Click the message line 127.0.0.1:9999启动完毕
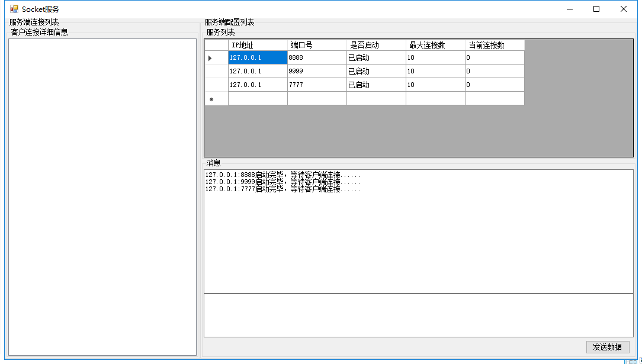The height and width of the screenshot is (364, 642). point(283,182)
